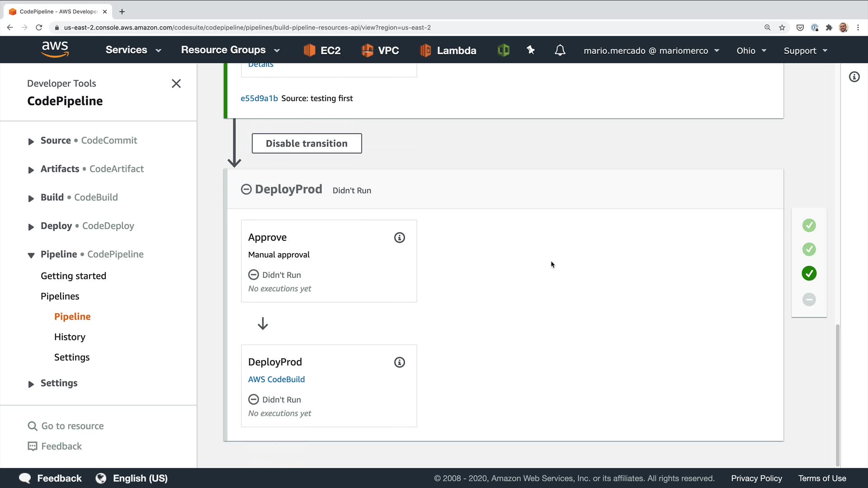This screenshot has height=488, width=868.
Task: Collapse the Pipeline CodePipeline section
Action: pos(31,255)
